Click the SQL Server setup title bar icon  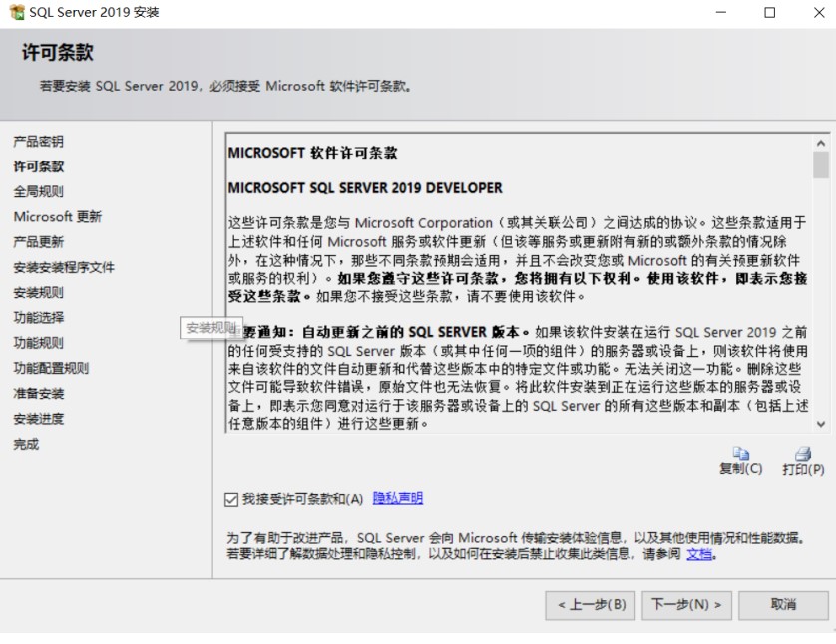pyautogui.click(x=17, y=12)
